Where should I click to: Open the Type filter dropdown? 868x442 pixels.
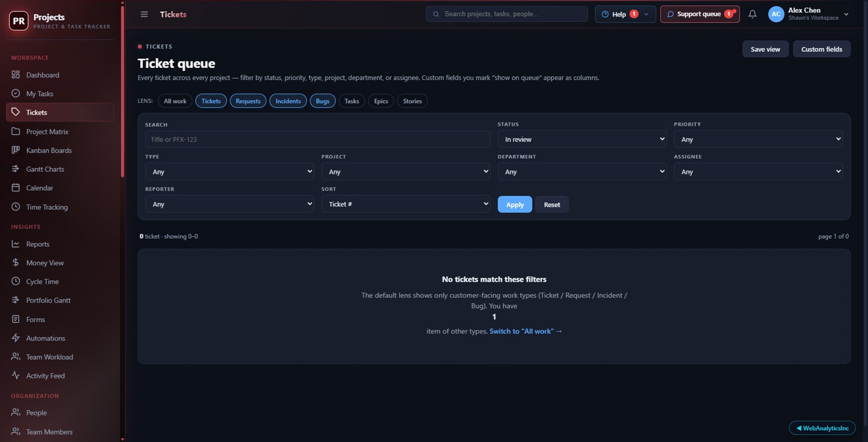[229, 171]
